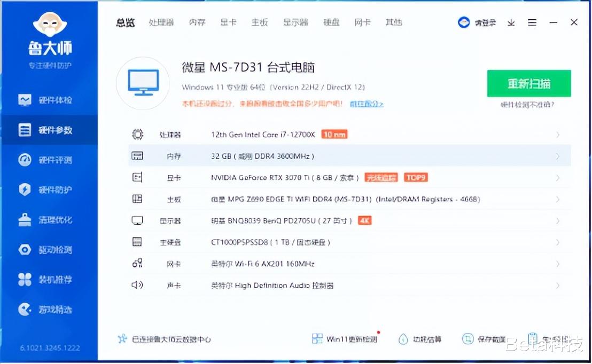Click the sound card speaker icon
Screen dimensions: 592x364
[137, 285]
